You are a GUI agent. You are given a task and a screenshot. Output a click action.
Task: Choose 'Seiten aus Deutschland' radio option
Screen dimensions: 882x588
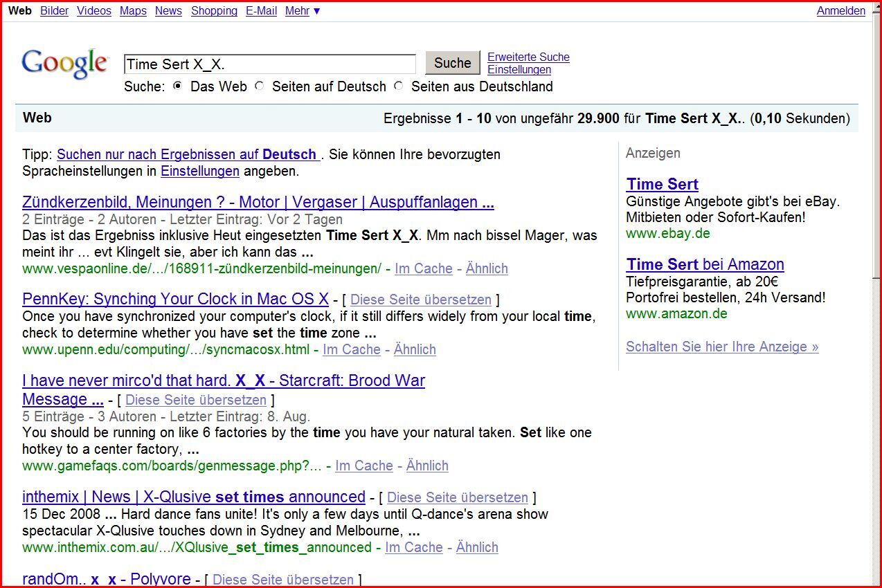point(399,86)
